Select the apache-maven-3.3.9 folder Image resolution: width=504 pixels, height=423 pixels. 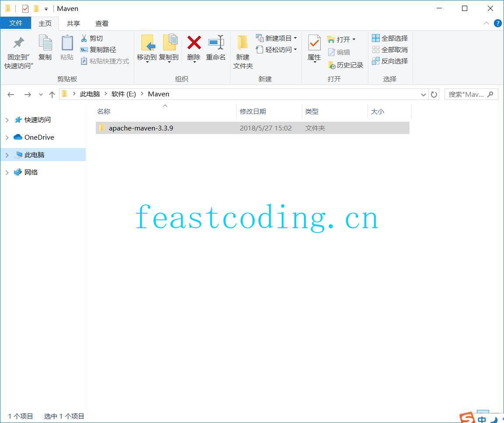141,128
